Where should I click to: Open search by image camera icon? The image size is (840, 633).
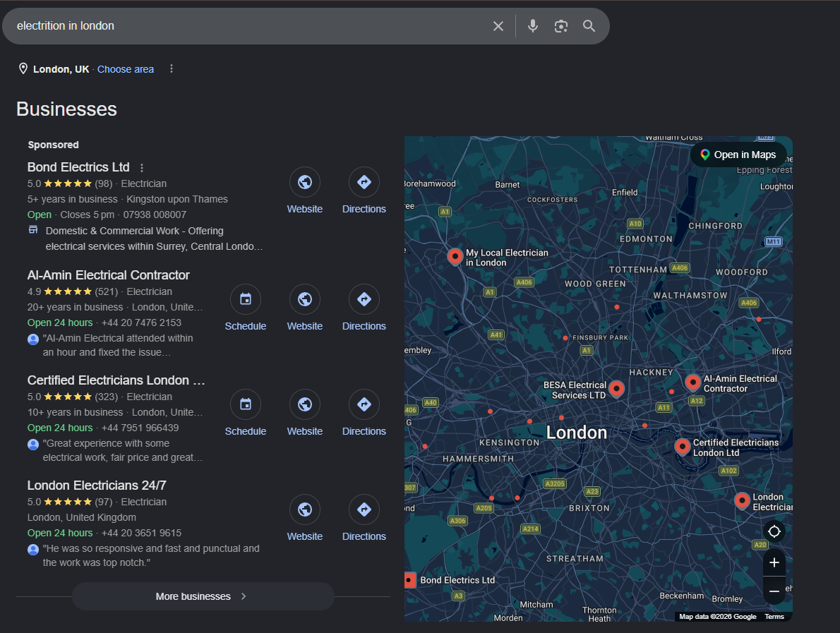[561, 26]
